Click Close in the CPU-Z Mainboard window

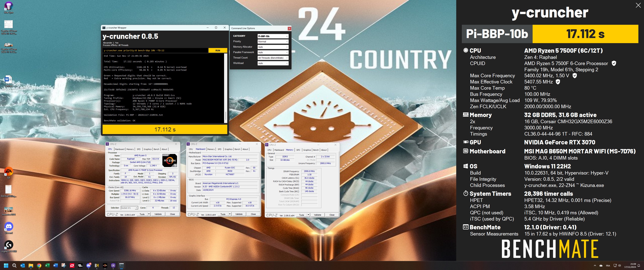coord(253,214)
